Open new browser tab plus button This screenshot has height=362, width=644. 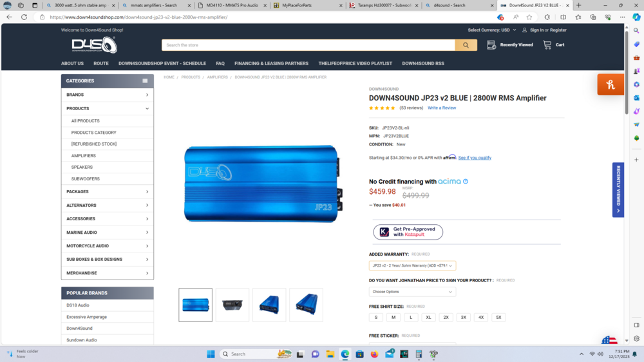tap(579, 5)
